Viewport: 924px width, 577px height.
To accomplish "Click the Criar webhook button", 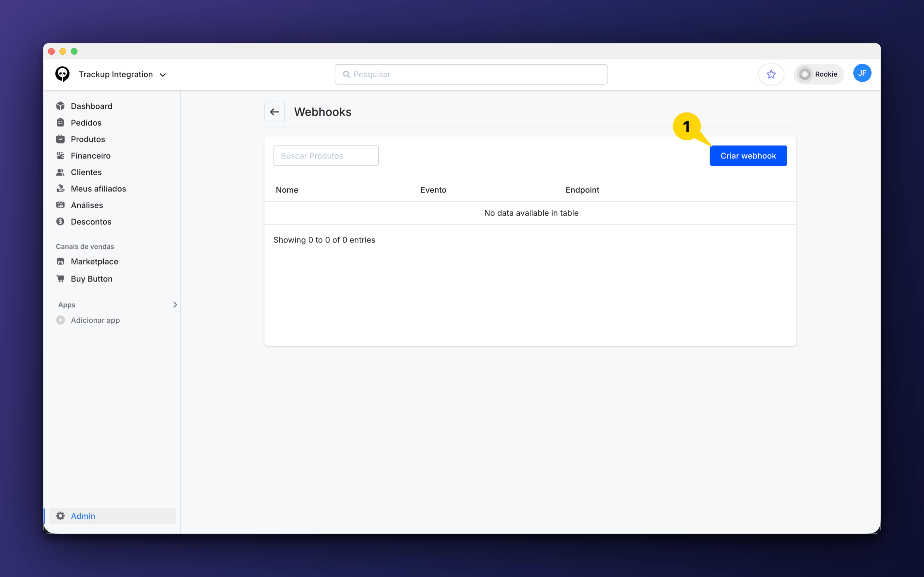I will point(748,156).
